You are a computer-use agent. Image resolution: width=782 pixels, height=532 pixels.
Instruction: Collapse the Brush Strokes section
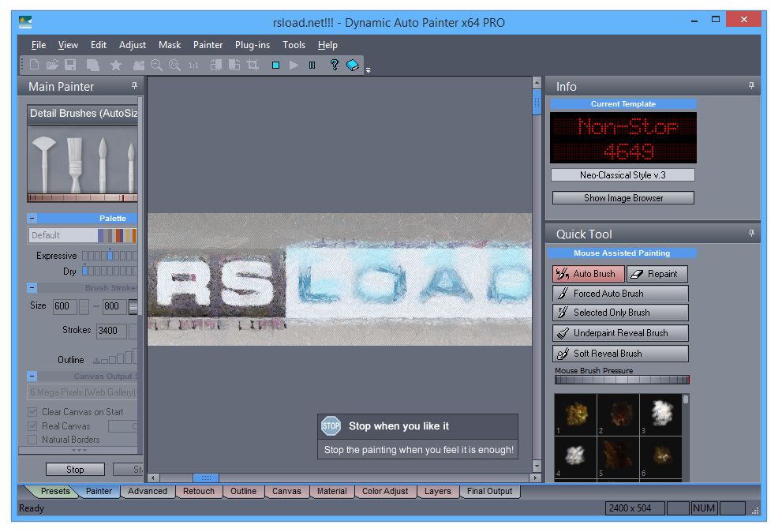(32, 288)
